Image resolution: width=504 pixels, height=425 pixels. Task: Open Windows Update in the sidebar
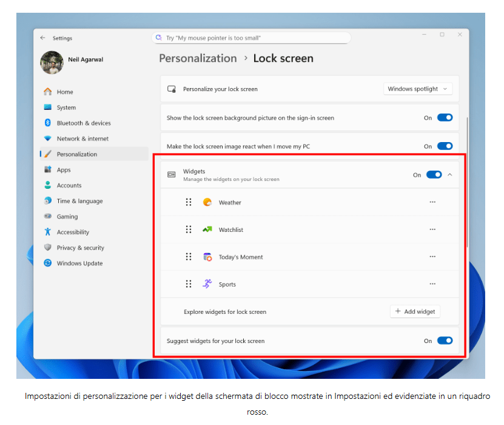tap(79, 263)
